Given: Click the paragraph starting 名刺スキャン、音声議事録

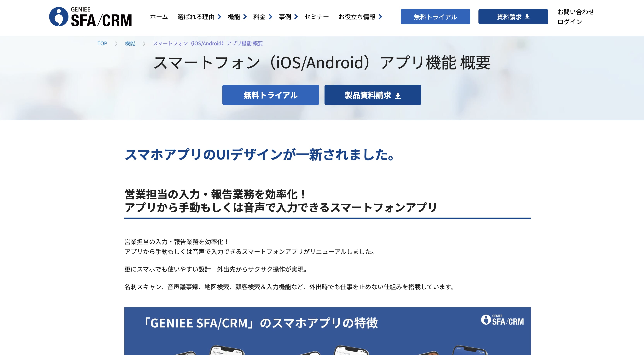Looking at the screenshot, I should 290,287.
